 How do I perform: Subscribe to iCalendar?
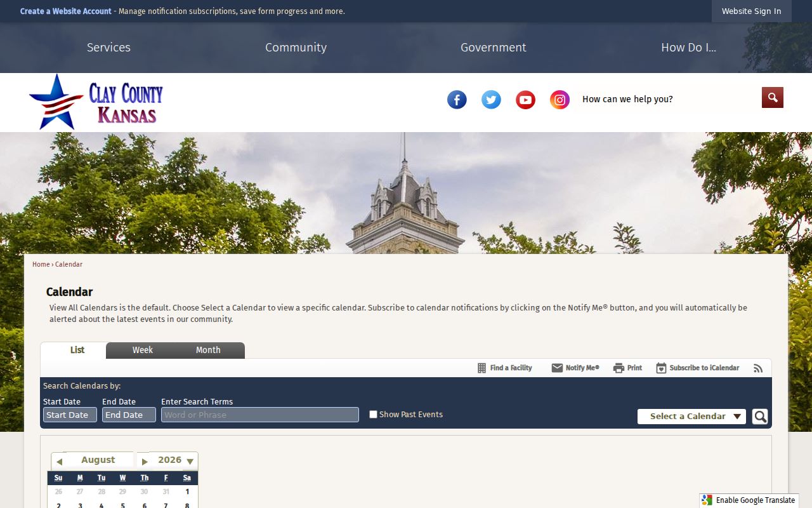(697, 368)
